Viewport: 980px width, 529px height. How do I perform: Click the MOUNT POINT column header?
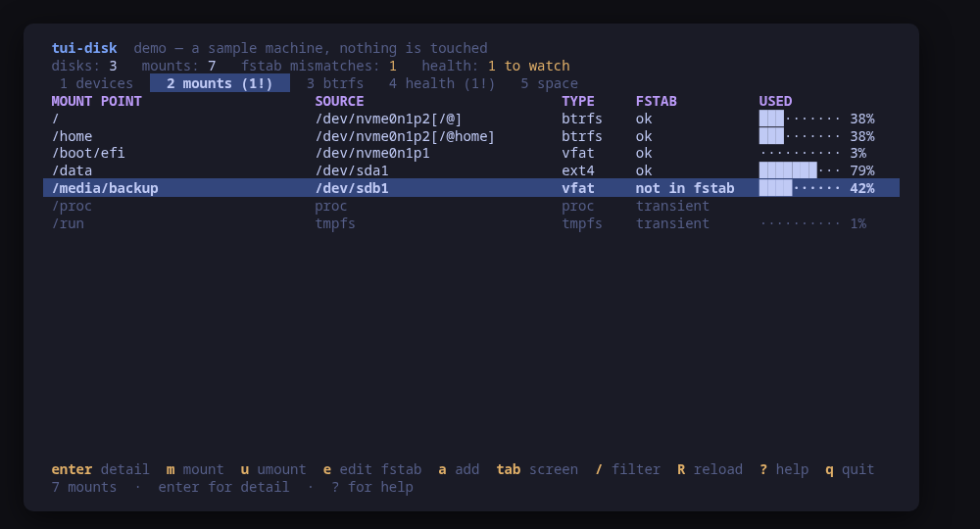96,101
